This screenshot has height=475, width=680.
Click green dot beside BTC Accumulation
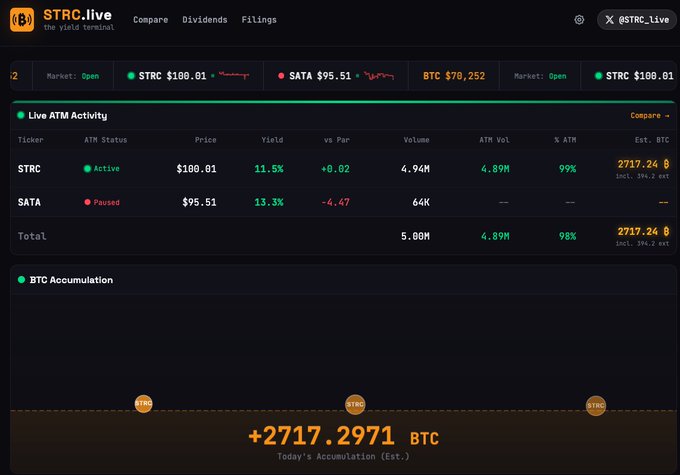click(21, 280)
